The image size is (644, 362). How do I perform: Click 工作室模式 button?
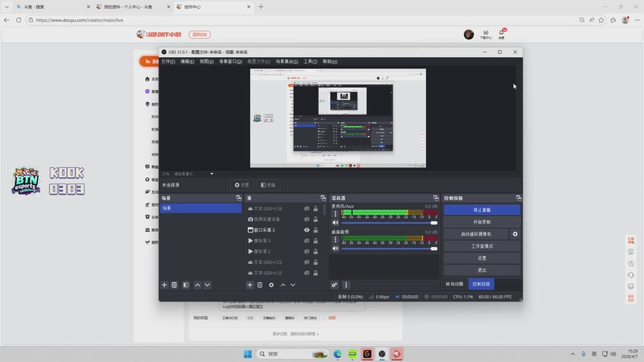coord(481,246)
